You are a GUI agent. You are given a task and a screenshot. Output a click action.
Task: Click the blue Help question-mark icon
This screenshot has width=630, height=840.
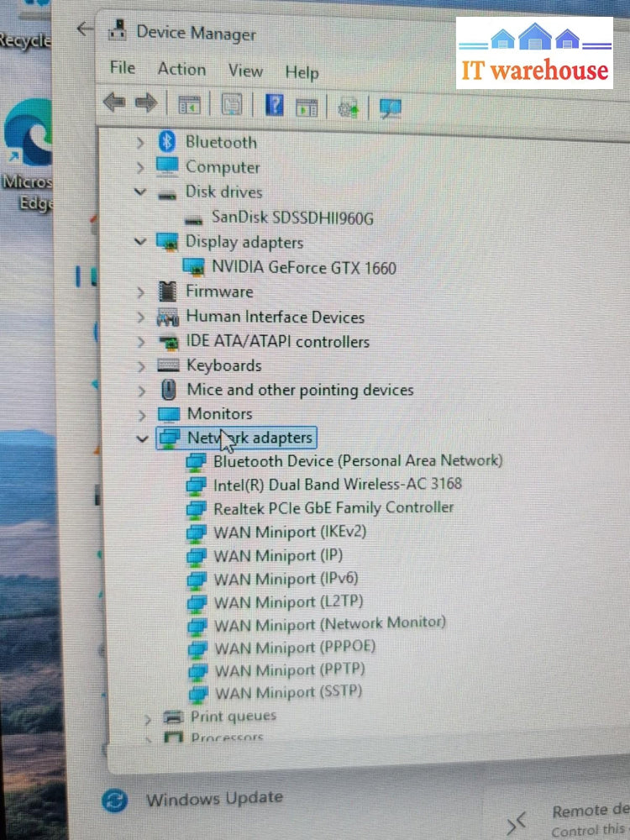pos(275,106)
